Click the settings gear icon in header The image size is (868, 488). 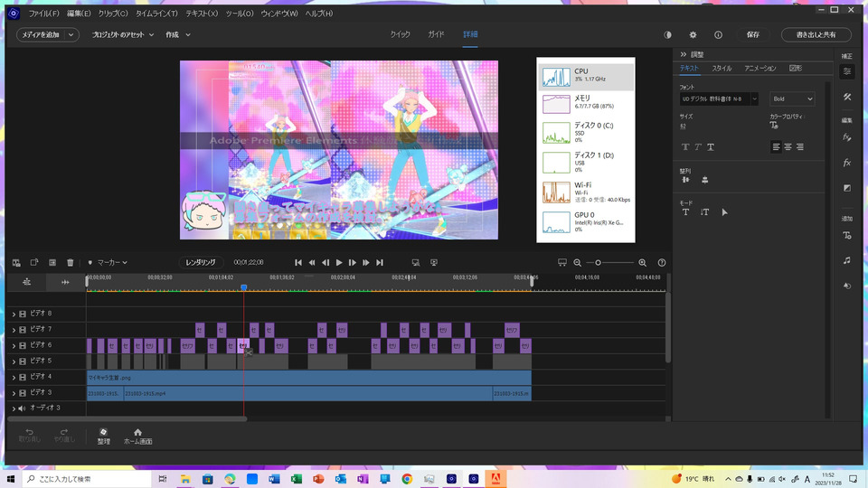point(693,34)
